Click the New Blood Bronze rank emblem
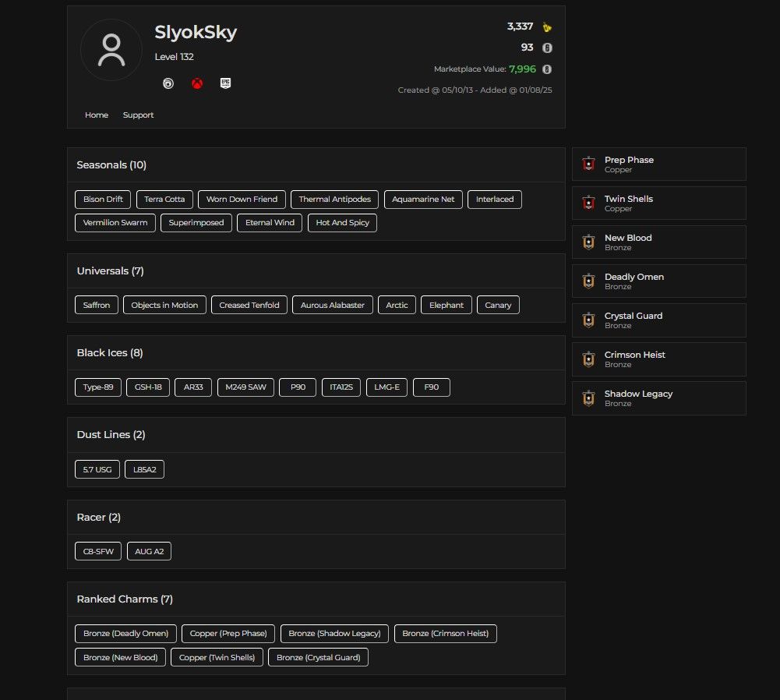 588,242
